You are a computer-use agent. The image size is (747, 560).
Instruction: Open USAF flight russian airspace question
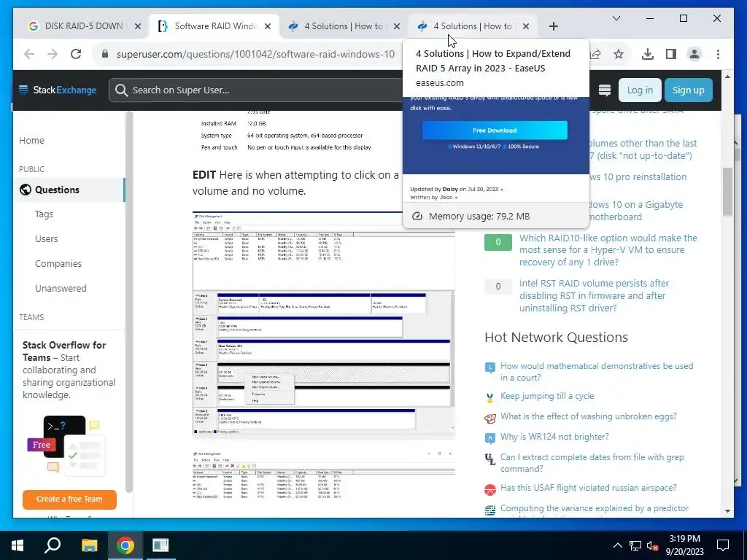[589, 488]
